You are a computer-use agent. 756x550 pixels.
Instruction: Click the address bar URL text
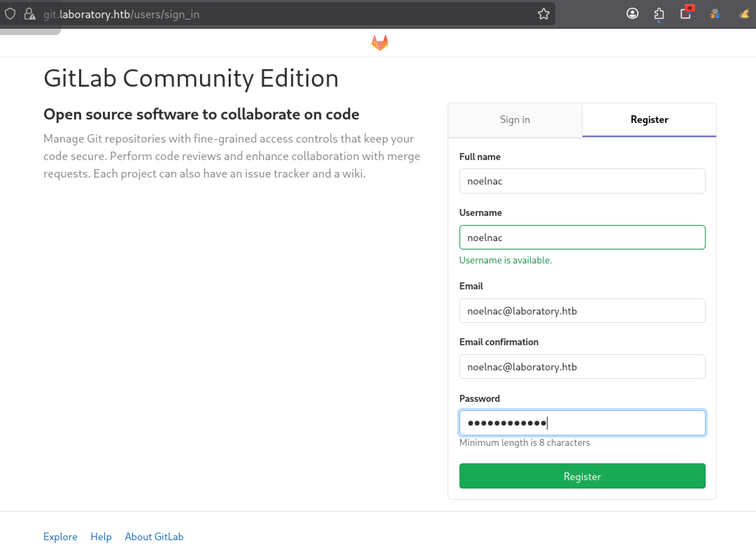point(121,14)
